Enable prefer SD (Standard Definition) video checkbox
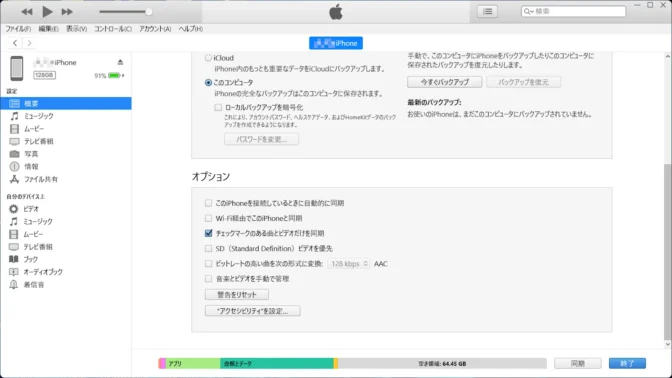 click(208, 248)
